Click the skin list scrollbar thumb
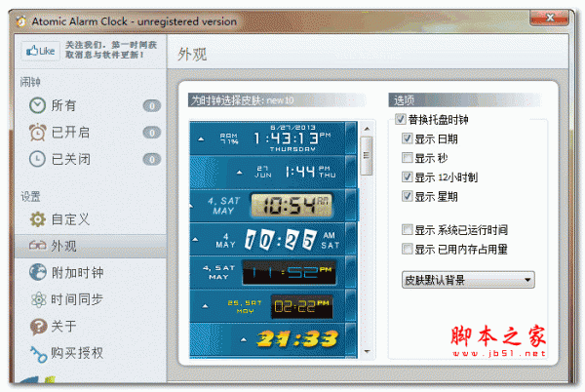585x392 pixels. pos(367,156)
